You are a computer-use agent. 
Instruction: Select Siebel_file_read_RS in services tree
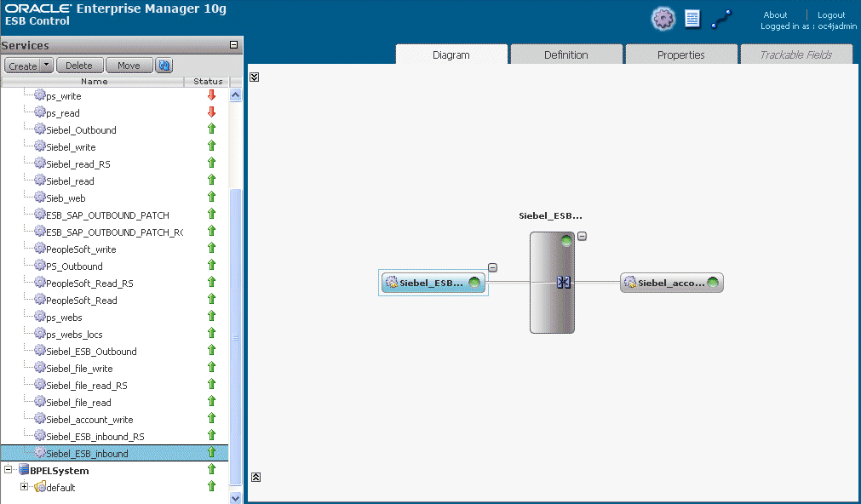coord(87,386)
